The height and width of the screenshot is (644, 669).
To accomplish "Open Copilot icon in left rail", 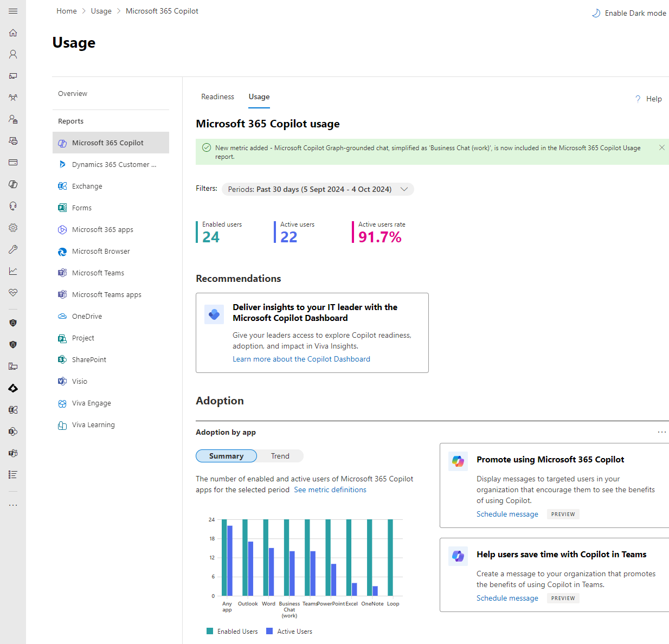I will tap(13, 184).
